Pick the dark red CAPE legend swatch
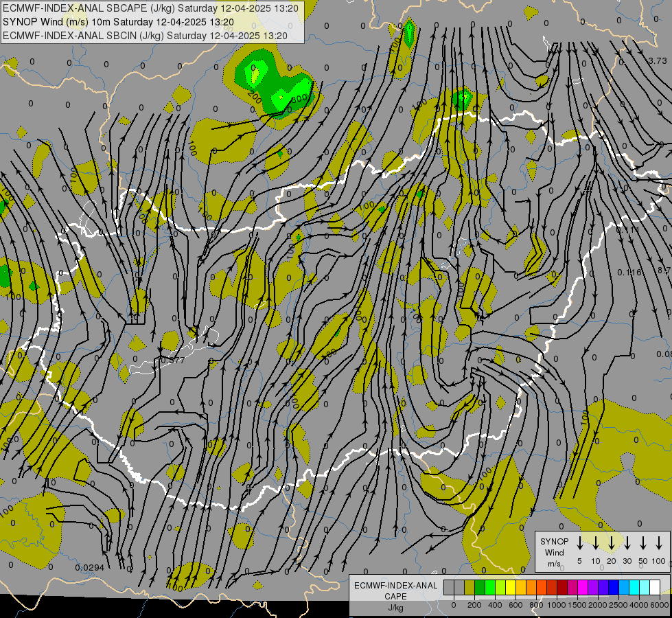This screenshot has width=672, height=618. tap(562, 587)
